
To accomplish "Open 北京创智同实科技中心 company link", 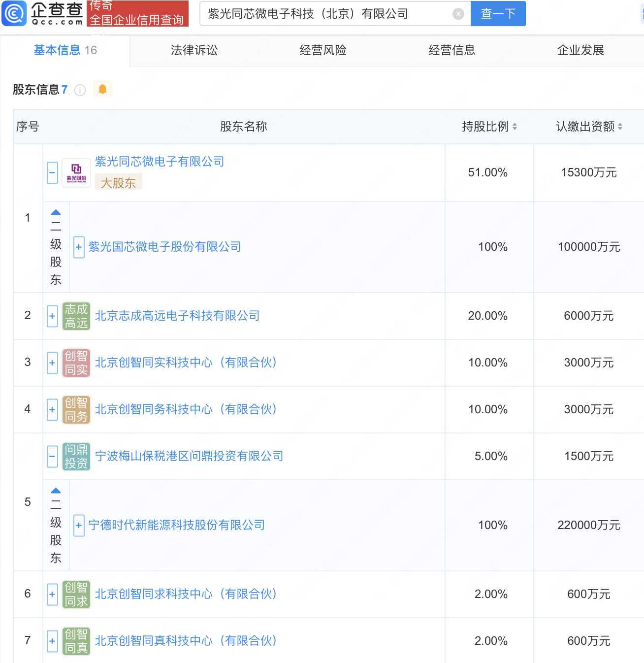I will 186,363.
